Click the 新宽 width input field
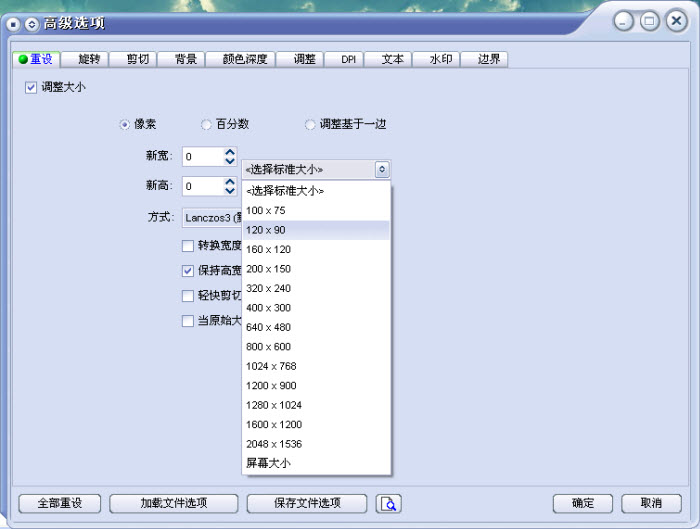Viewport: 700px width, 529px height. pos(204,157)
